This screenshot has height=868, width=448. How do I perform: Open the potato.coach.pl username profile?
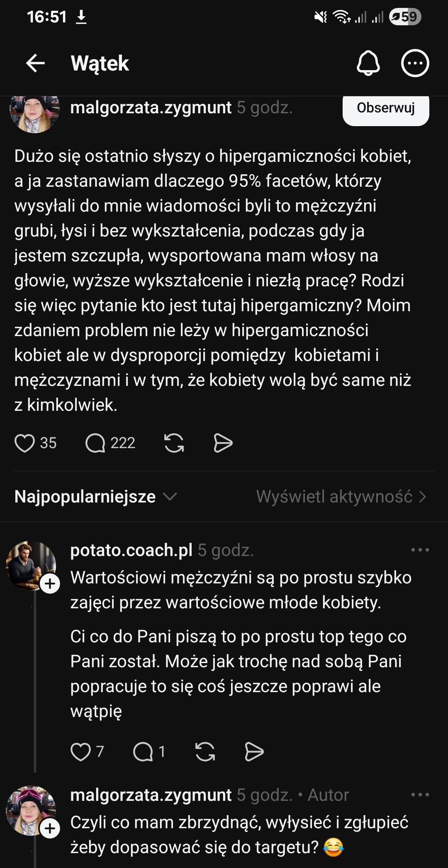click(131, 550)
